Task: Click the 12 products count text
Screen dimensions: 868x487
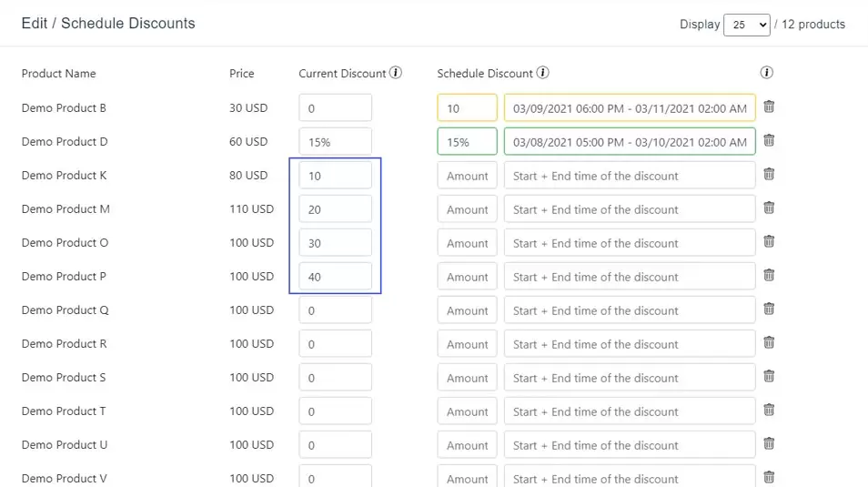Action: click(x=813, y=25)
